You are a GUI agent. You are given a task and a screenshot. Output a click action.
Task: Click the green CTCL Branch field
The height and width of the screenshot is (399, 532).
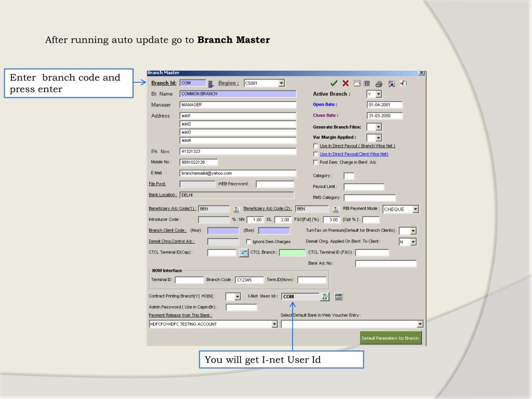[x=292, y=252]
